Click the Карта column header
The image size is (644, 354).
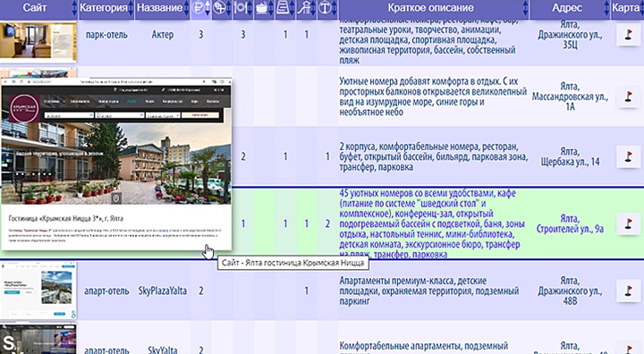tap(626, 7)
